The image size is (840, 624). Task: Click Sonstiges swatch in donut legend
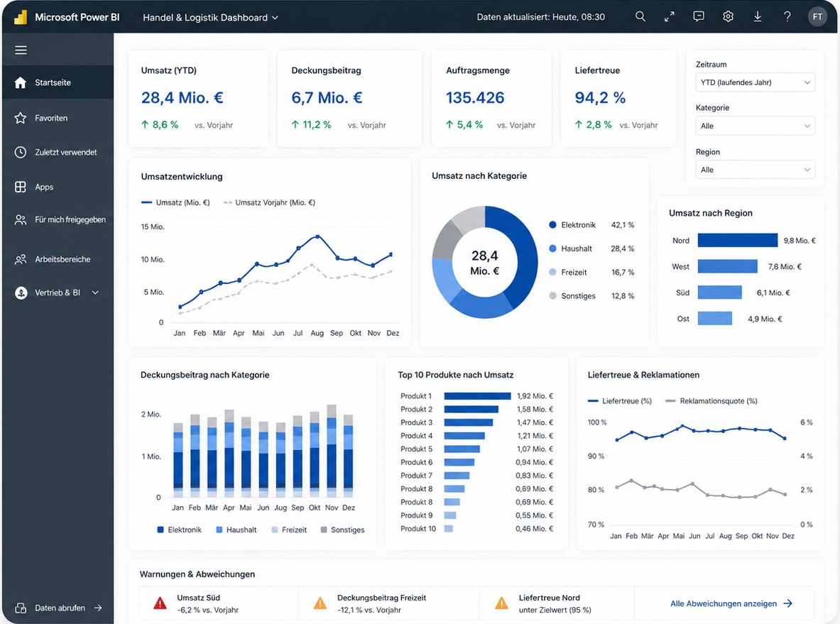553,295
